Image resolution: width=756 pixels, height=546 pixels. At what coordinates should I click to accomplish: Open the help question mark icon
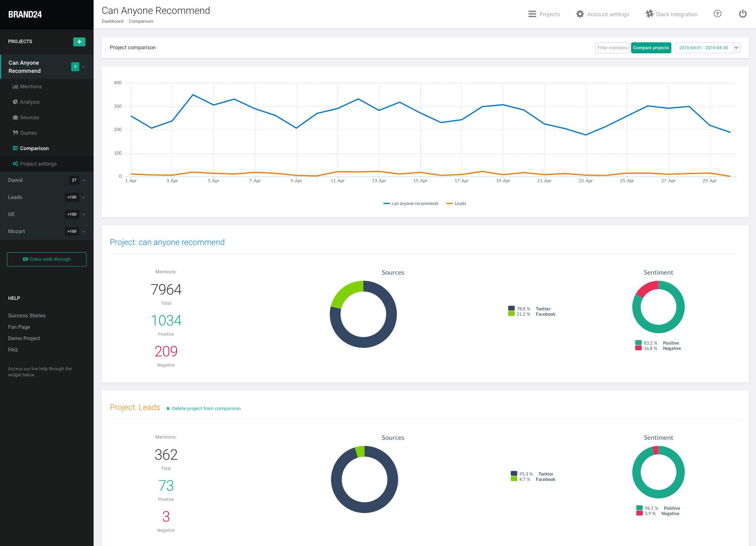(717, 13)
